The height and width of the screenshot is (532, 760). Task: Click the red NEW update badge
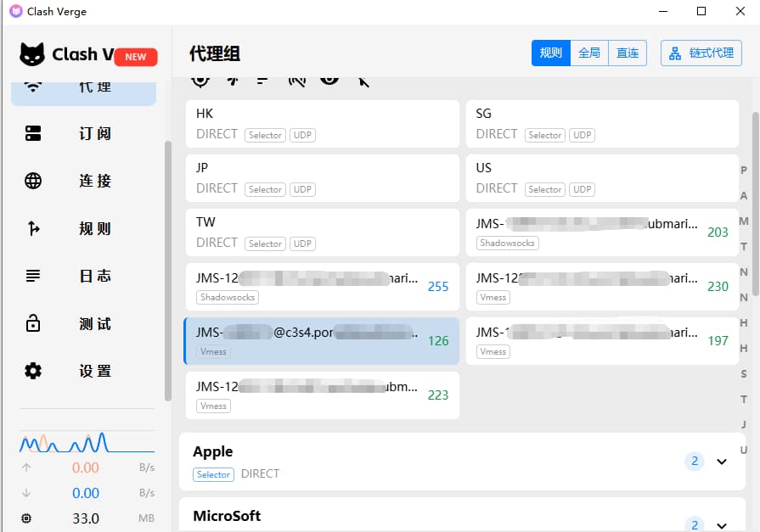136,57
